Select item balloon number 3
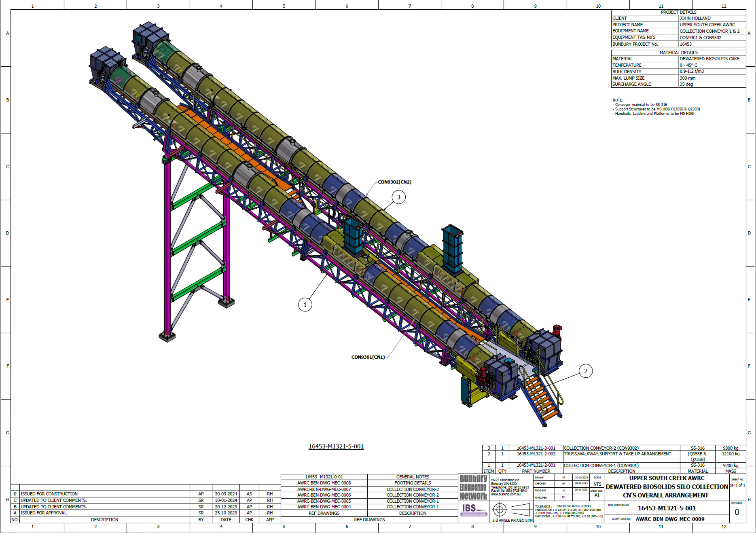The width and height of the screenshot is (756, 533). coord(398,197)
